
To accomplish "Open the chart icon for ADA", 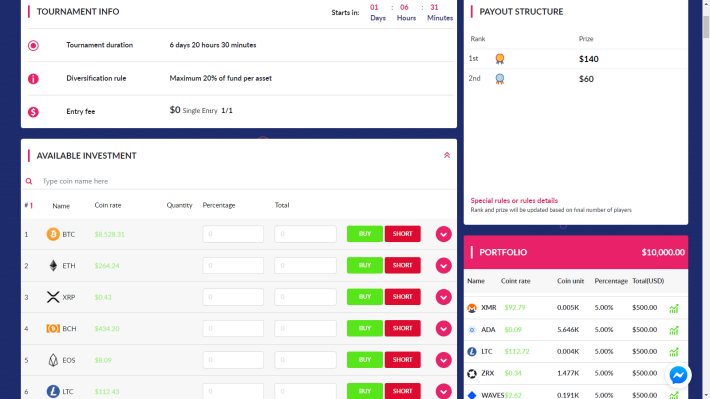I will coord(674,330).
